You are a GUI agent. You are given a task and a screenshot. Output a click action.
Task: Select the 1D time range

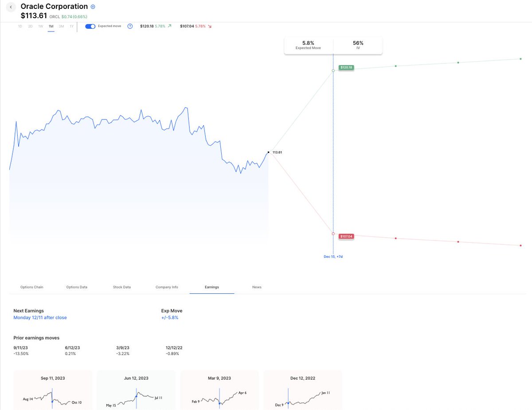click(20, 26)
